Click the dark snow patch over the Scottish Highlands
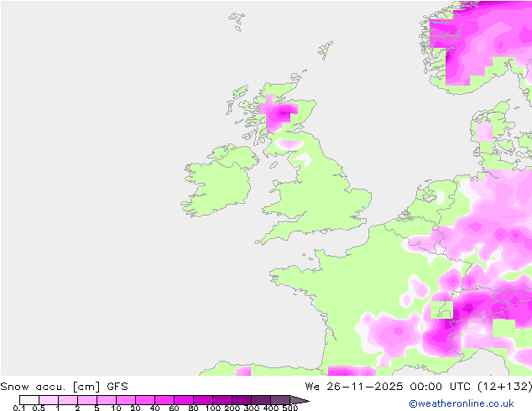Screen dimensions: 532x411 click(x=284, y=113)
